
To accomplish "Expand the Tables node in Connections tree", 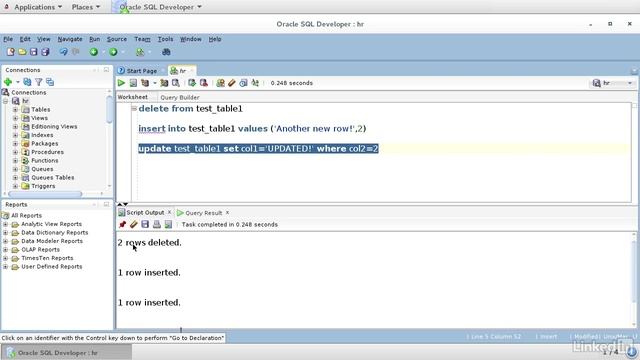I will (15, 109).
